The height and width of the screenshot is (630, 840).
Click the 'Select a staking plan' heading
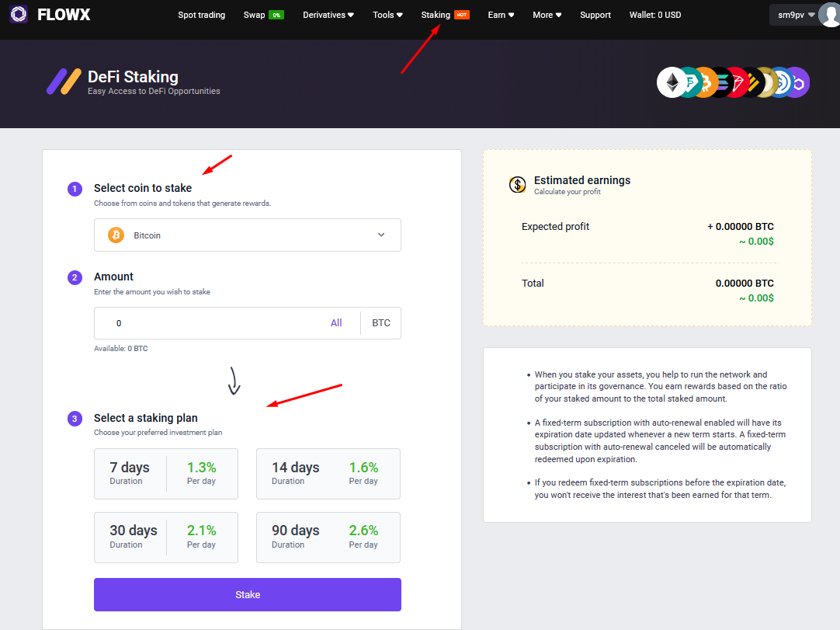pos(146,418)
